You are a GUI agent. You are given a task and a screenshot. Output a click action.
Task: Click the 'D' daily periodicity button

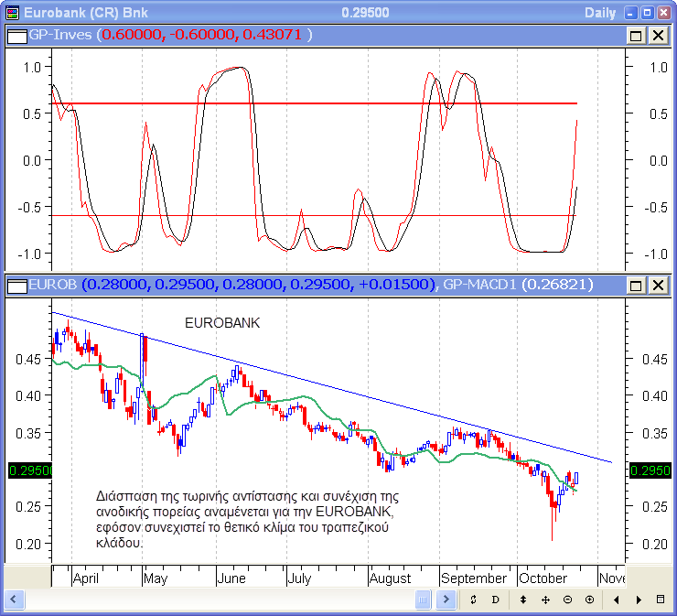(x=495, y=600)
